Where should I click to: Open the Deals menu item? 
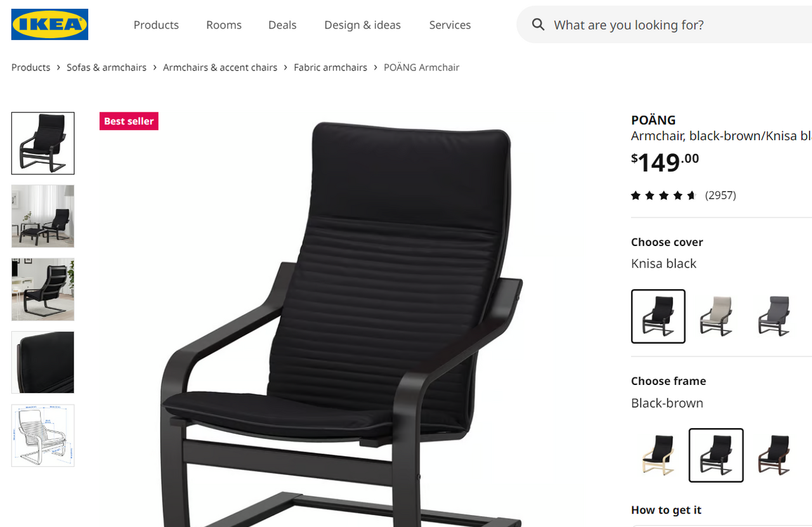(282, 25)
